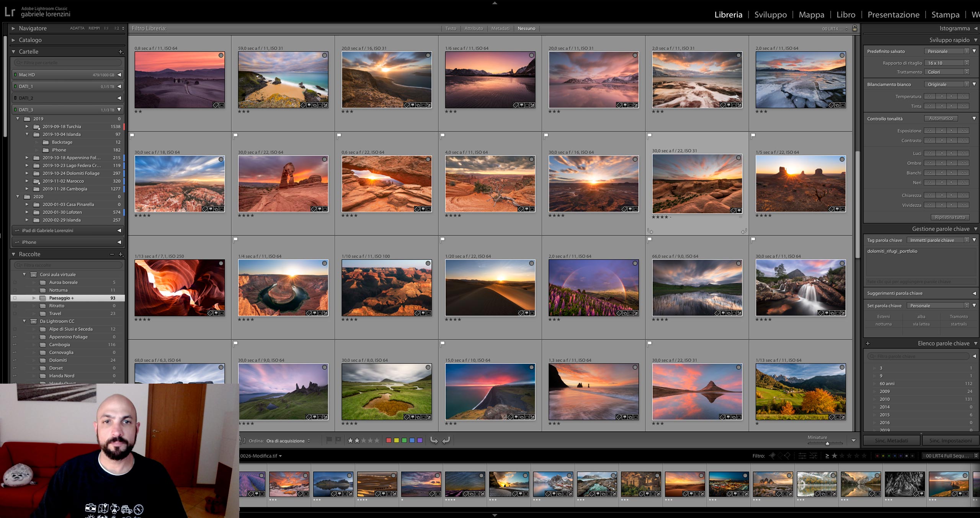Create new collection with Raccolte plus icon

121,254
